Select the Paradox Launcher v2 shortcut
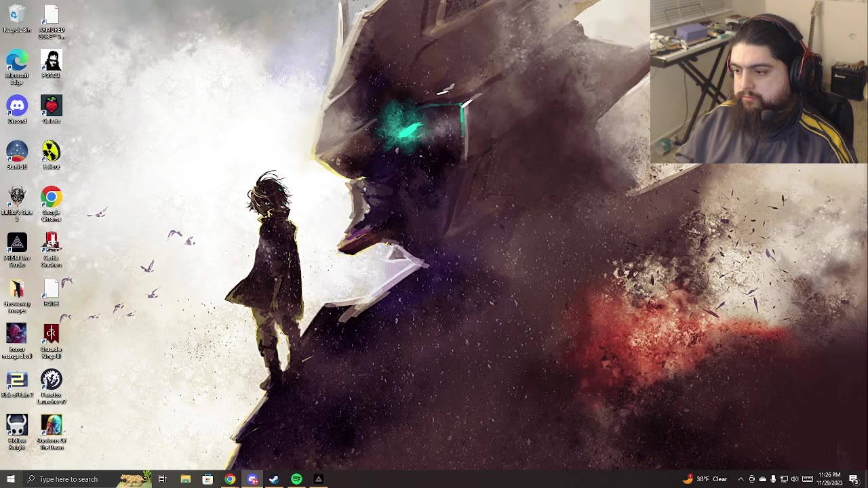This screenshot has width=868, height=488. click(52, 386)
